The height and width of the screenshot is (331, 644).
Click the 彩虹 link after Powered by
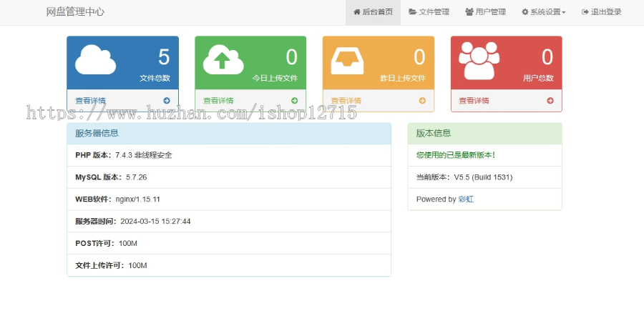click(466, 199)
